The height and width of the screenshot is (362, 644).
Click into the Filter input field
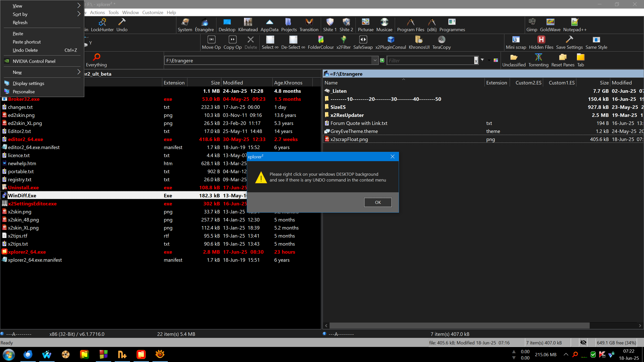click(430, 61)
